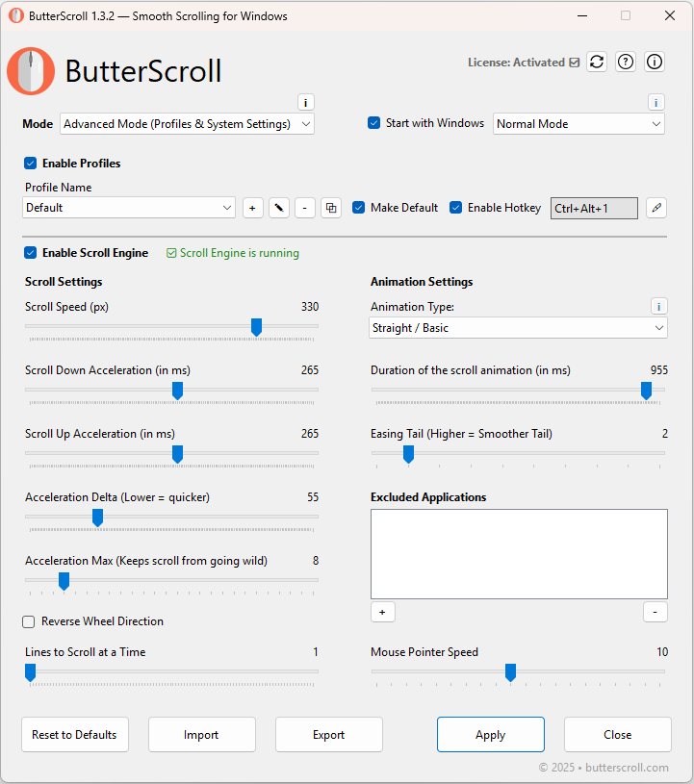Screen dimensions: 694x784
Task: Edit hotkey with the pen icon
Action: pyautogui.click(x=656, y=208)
